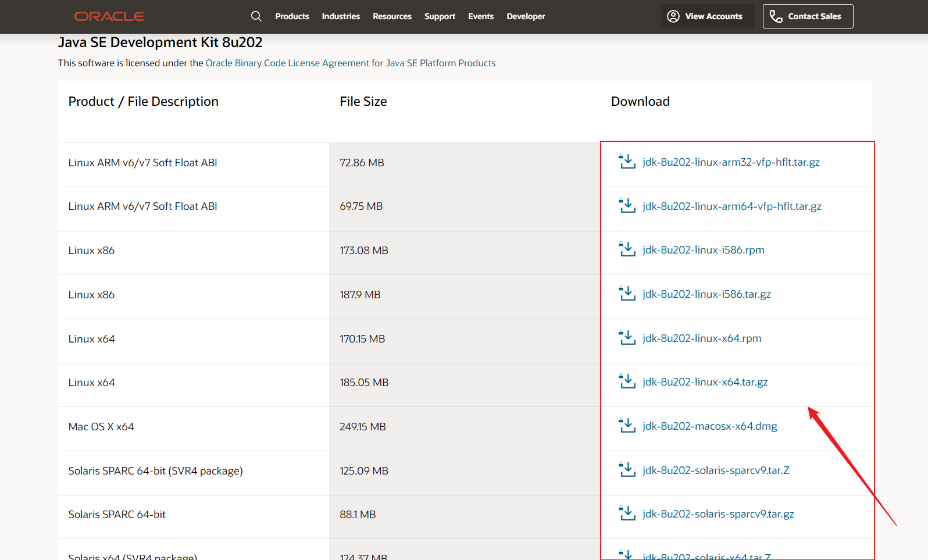
Task: Click download icon for jdk-8u202-solaris-sparcv9.tar.Z
Action: 627,470
